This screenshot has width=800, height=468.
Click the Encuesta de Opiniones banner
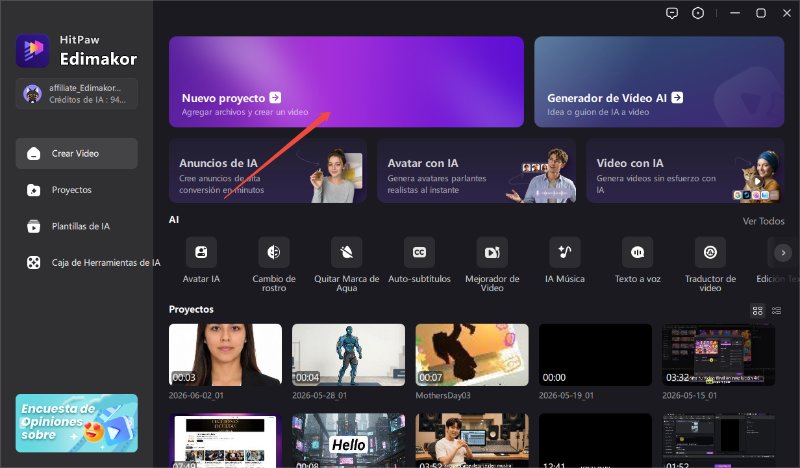(x=77, y=423)
